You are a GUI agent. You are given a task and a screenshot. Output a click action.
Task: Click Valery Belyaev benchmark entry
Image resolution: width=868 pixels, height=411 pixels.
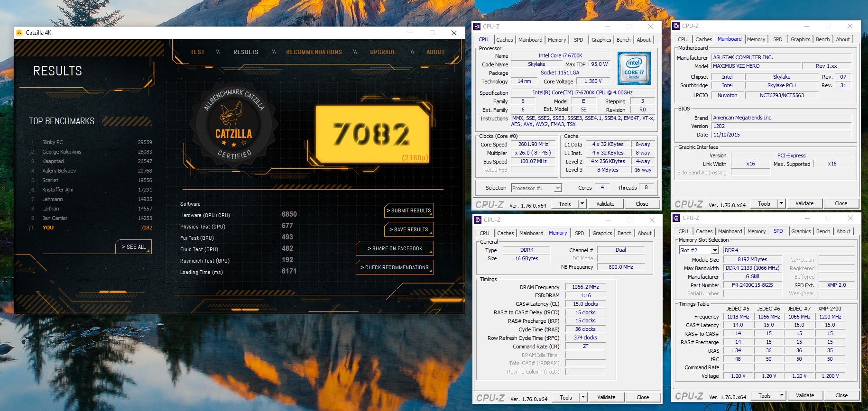pos(91,171)
